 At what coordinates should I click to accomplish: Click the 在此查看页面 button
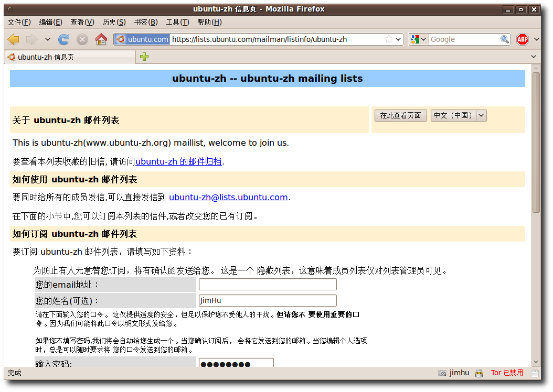click(400, 115)
